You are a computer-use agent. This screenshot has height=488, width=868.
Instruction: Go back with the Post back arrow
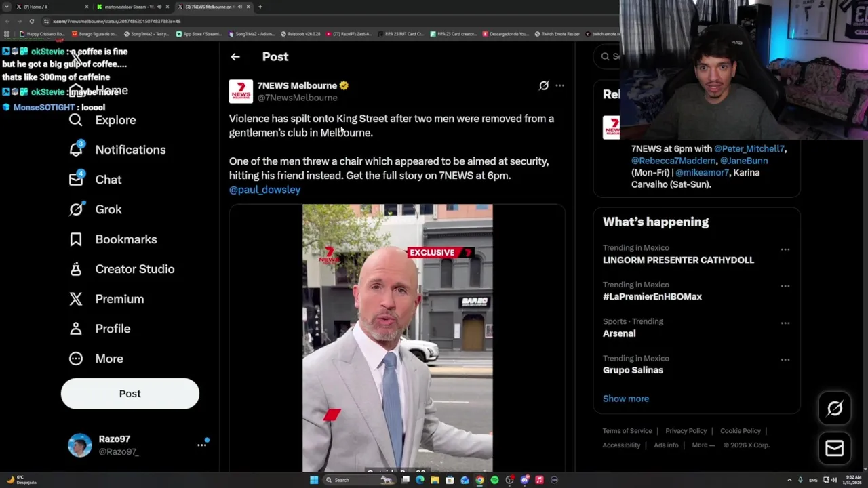pyautogui.click(x=235, y=57)
